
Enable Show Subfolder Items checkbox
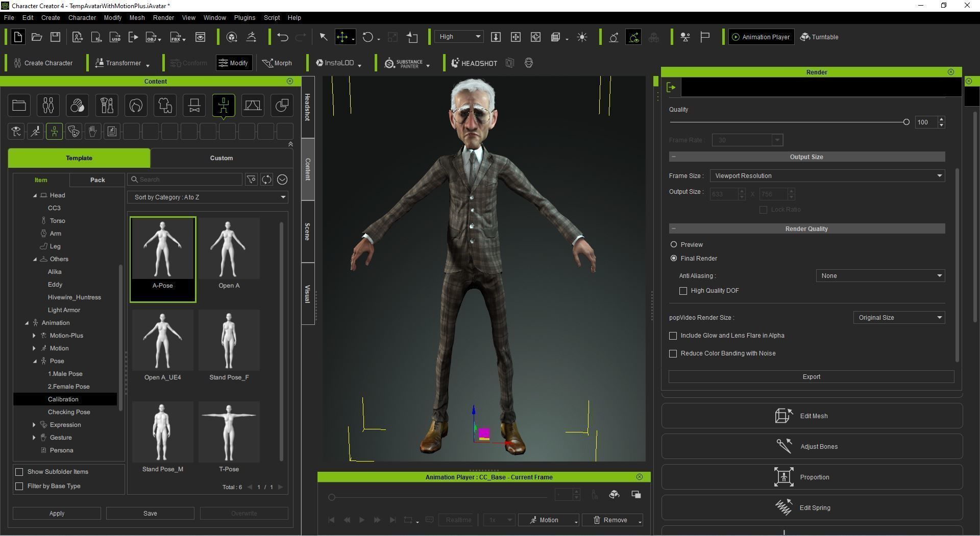[x=19, y=472]
